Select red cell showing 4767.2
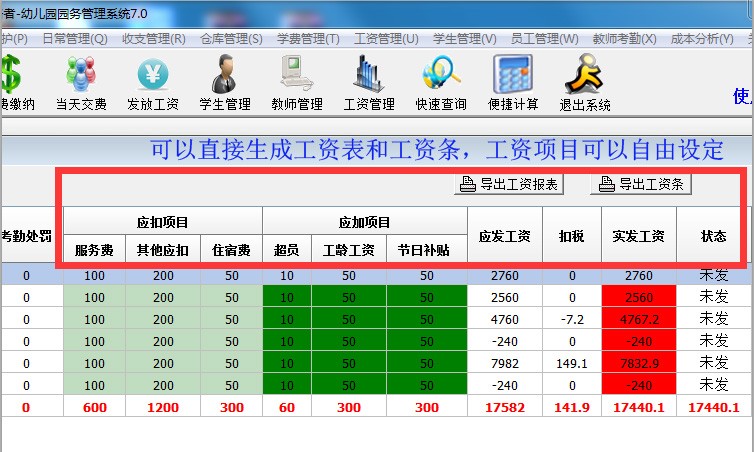This screenshot has height=452, width=754. tap(638, 319)
